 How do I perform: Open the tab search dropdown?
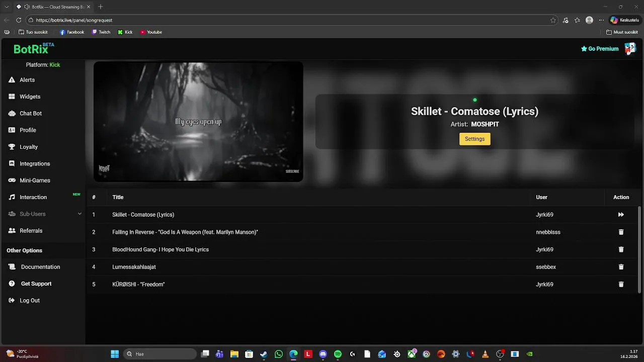7,7
